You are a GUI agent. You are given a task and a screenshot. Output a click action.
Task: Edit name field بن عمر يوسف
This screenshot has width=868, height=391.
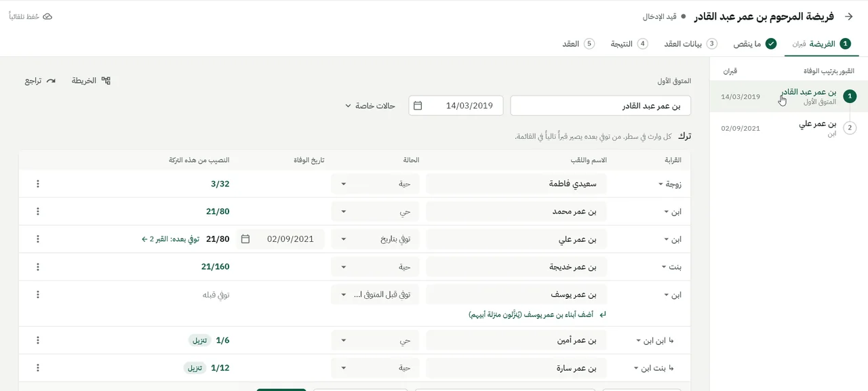pyautogui.click(x=516, y=295)
